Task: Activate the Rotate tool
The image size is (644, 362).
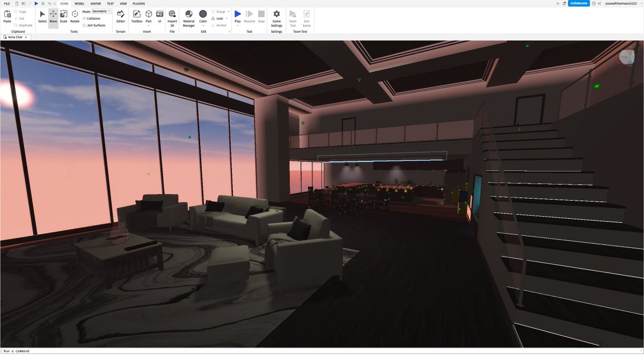Action: pyautogui.click(x=75, y=17)
